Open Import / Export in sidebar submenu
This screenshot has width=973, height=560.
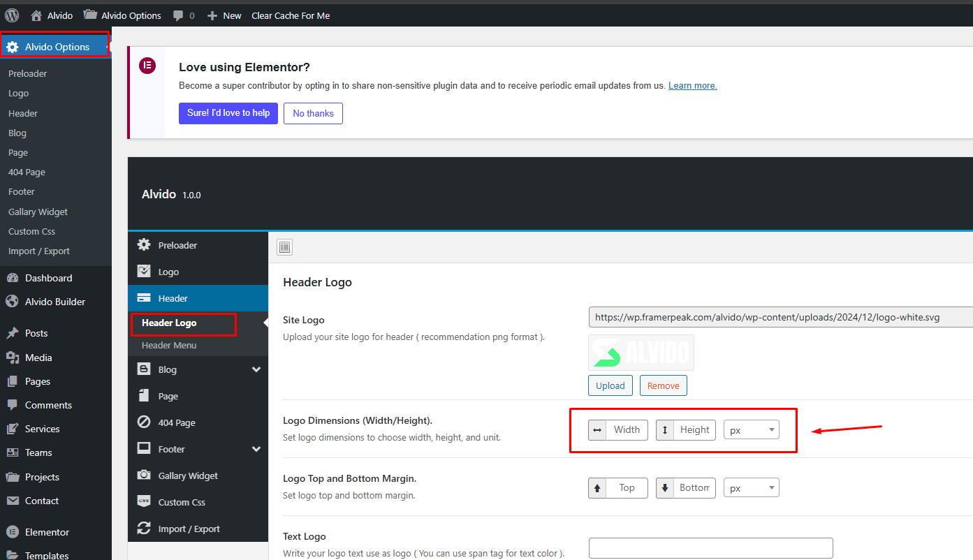pyautogui.click(x=39, y=251)
